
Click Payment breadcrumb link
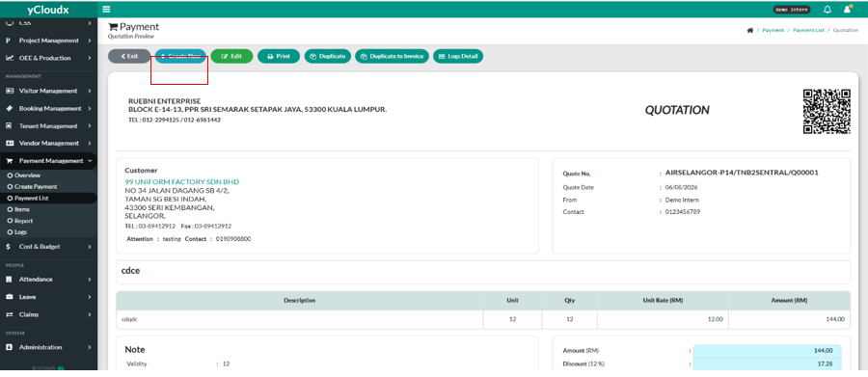[773, 31]
